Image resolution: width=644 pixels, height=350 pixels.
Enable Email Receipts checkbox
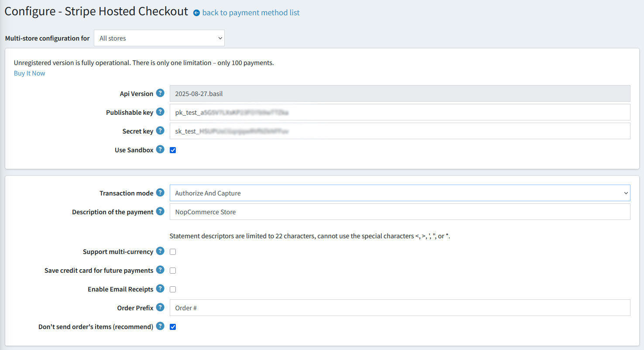click(173, 289)
